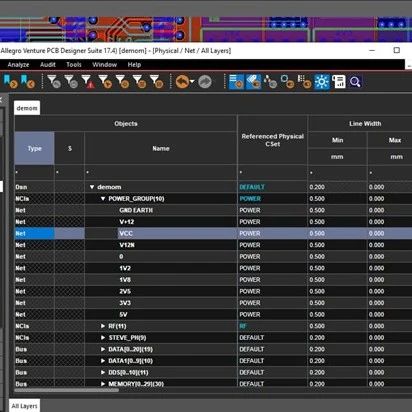Expand the DATA[0..20](19) bus
Screen dimensions: 412x412
tap(103, 349)
